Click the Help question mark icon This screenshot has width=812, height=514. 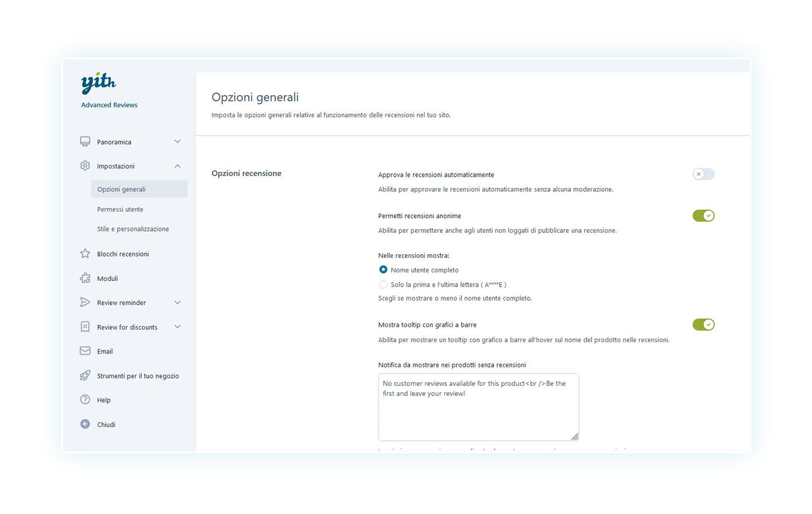85,400
